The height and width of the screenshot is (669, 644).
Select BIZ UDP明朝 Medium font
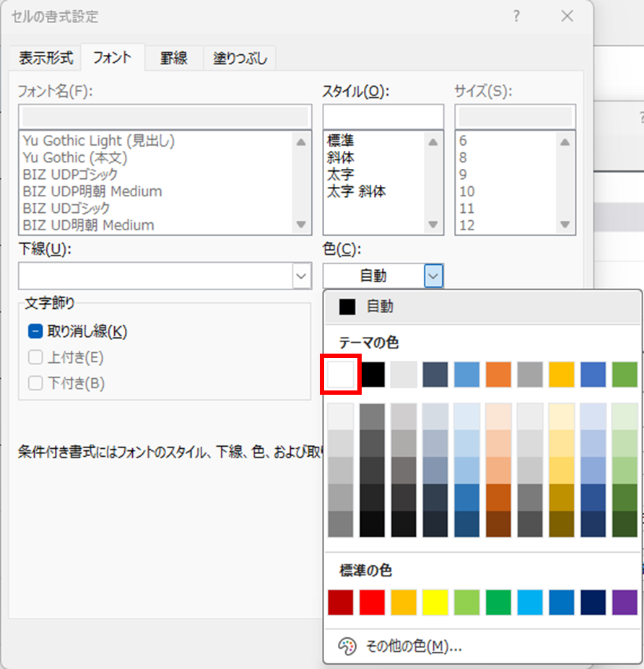click(92, 191)
